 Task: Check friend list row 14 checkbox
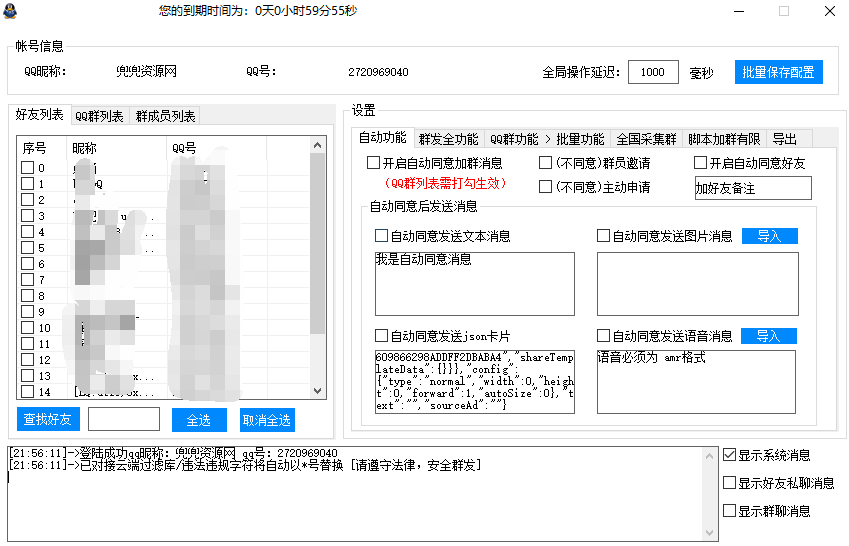click(28, 392)
